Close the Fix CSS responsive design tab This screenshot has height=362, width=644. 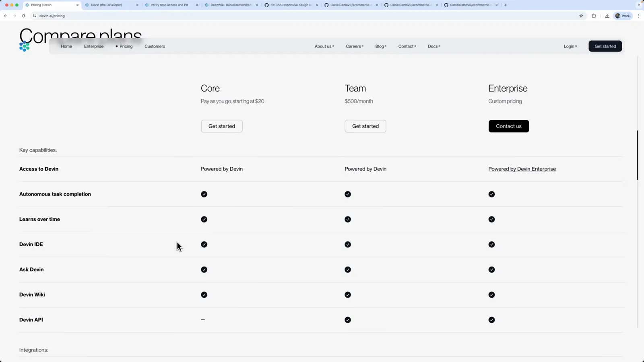[x=317, y=5]
